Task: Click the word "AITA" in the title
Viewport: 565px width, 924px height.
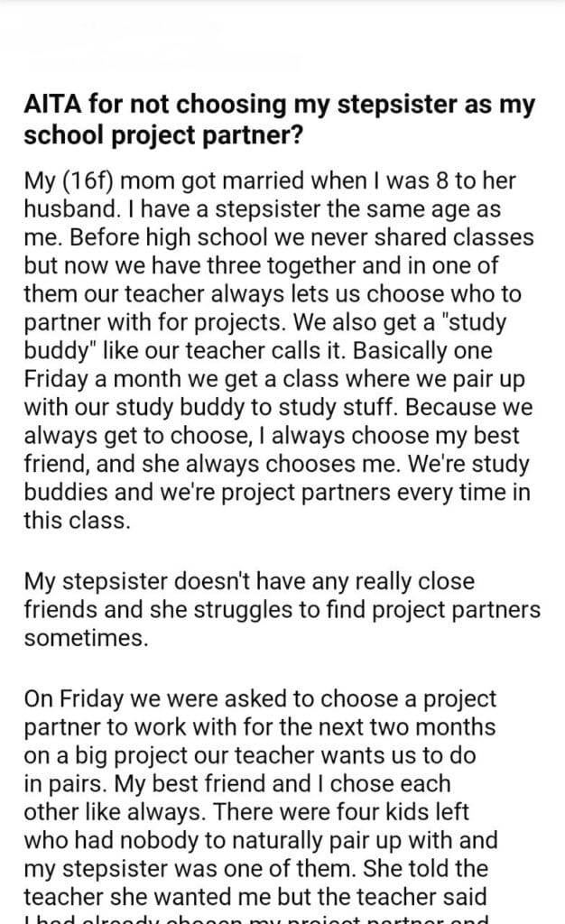Action: [x=51, y=105]
